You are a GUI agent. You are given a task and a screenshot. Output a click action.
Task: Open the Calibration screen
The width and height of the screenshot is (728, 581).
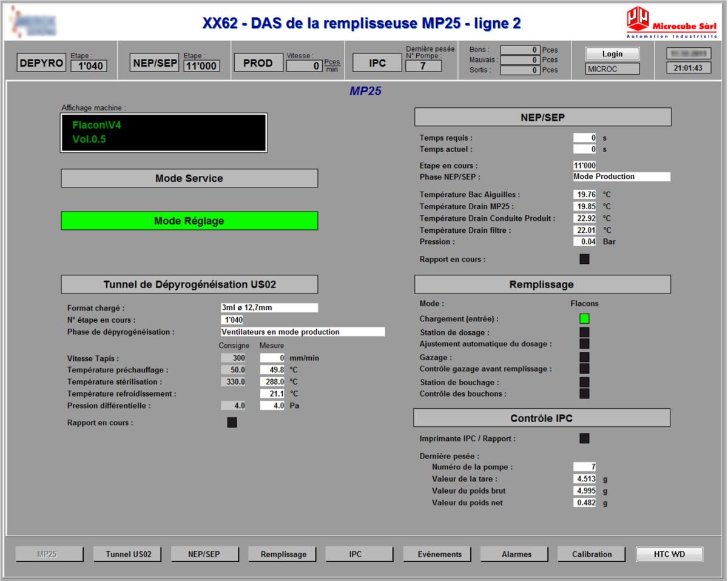coord(591,554)
